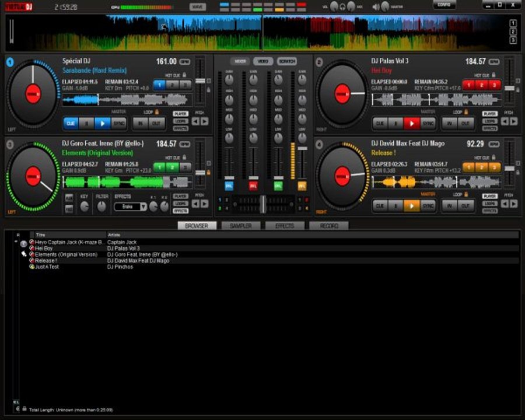Enable orange PFL headphone cue for channel 4
Image resolution: width=525 pixels, height=420 pixels.
(302, 186)
